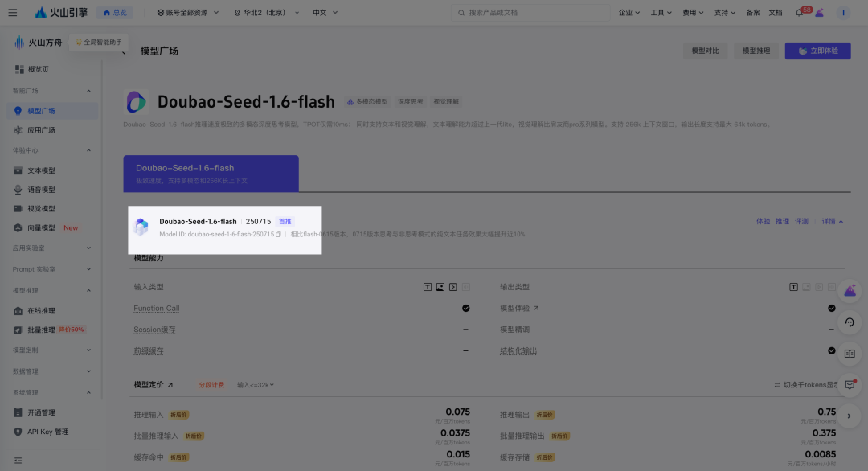Expand the 数据管理 sidebar group
The width and height of the screenshot is (868, 471).
pos(88,371)
